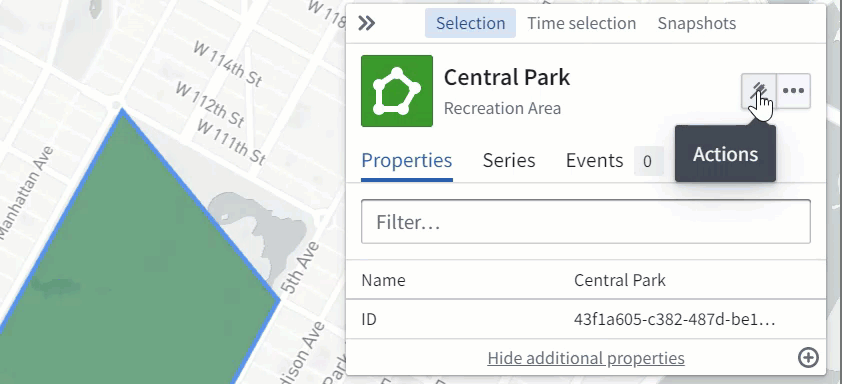Image resolution: width=842 pixels, height=384 pixels.
Task: Click the ID value 43f1a605-c382-487d-be1…
Action: [x=674, y=320]
